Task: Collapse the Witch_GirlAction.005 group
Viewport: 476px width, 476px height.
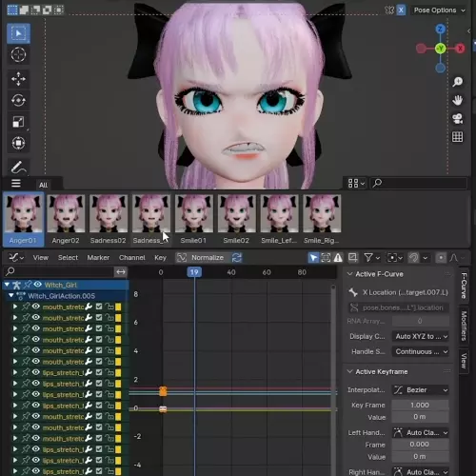Action: coord(11,295)
